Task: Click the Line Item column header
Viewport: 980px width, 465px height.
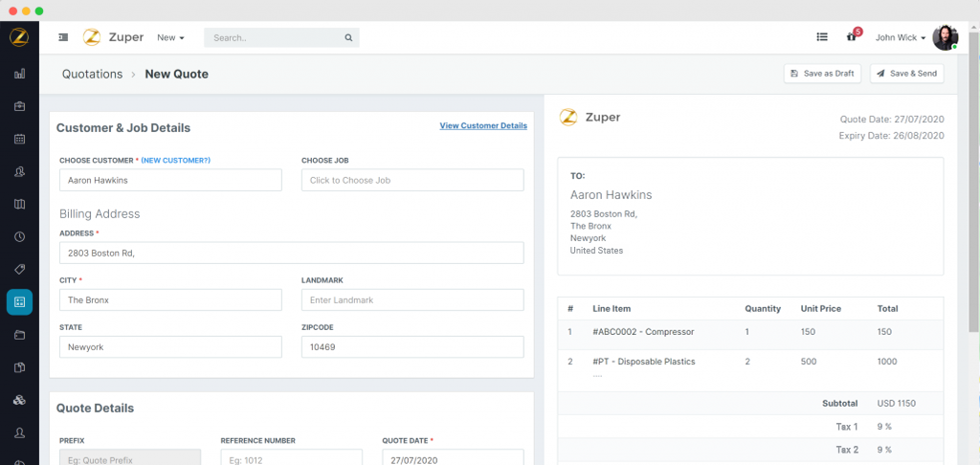Action: coord(612,309)
